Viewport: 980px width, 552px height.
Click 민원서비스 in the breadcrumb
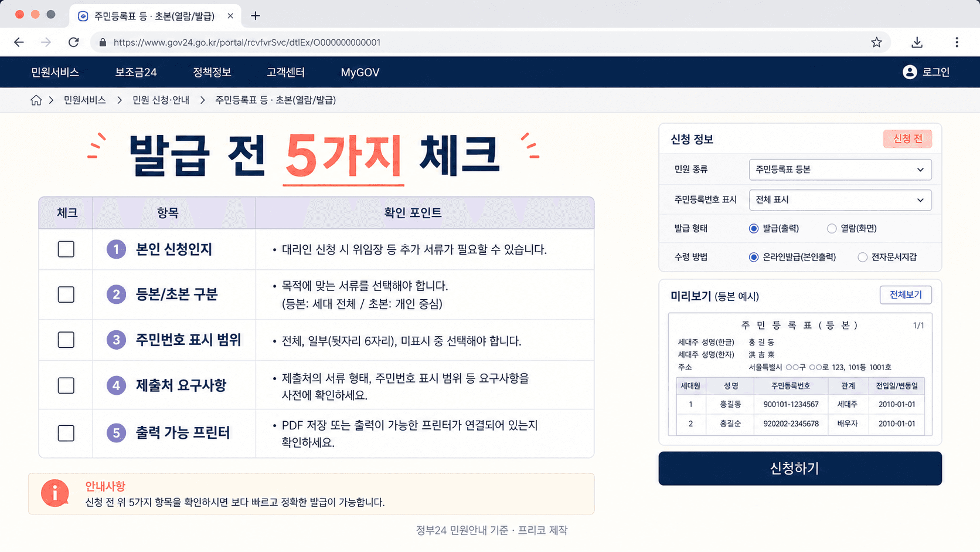click(x=85, y=100)
